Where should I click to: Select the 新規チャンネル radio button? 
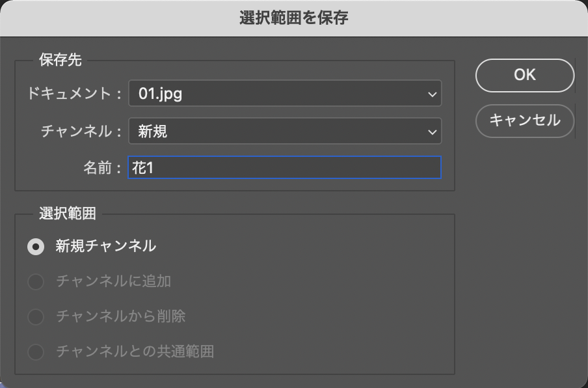[x=36, y=247]
